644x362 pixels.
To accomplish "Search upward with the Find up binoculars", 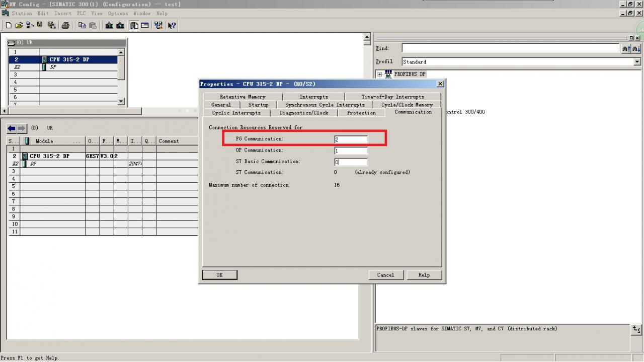I will pos(626,48).
